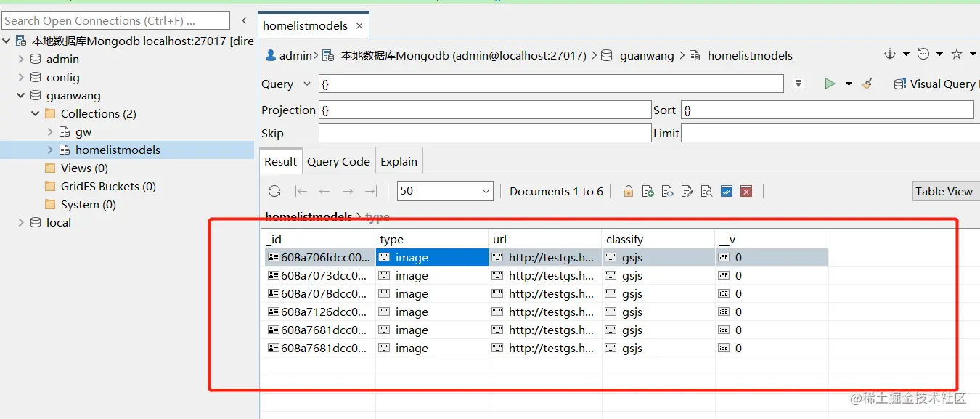Open the query text editor icon beside Query field
The height and width of the screenshot is (419, 980).
pos(799,84)
